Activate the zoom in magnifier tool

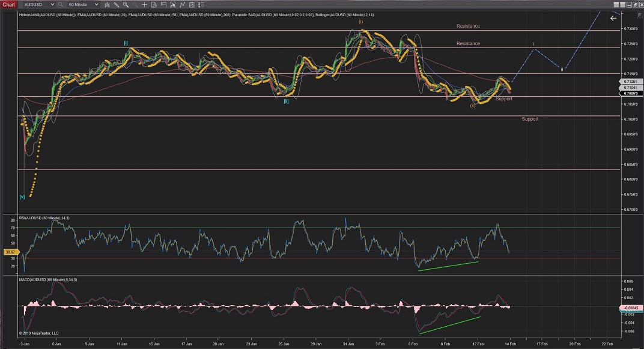click(126, 5)
